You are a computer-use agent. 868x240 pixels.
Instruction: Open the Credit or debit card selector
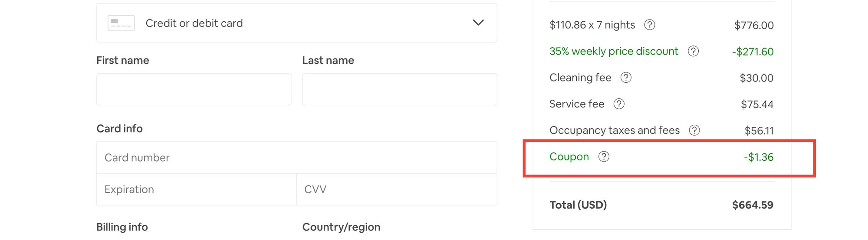pos(296,23)
